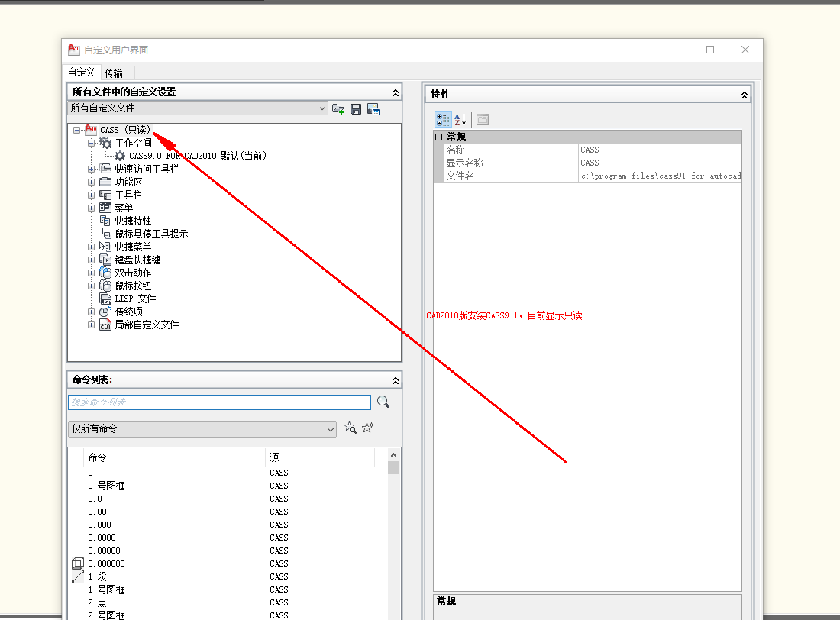Viewport: 840px width, 620px height.
Task: Save all current customization files icon
Action: pyautogui.click(x=356, y=109)
